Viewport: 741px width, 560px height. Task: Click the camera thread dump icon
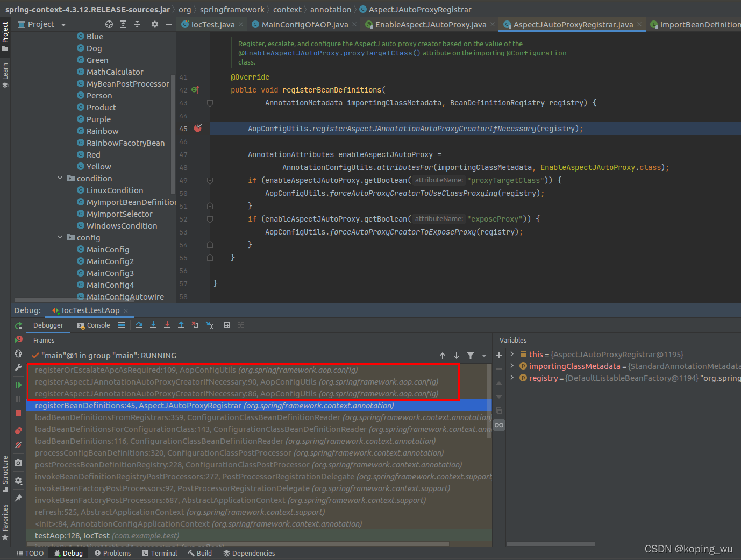pyautogui.click(x=18, y=463)
